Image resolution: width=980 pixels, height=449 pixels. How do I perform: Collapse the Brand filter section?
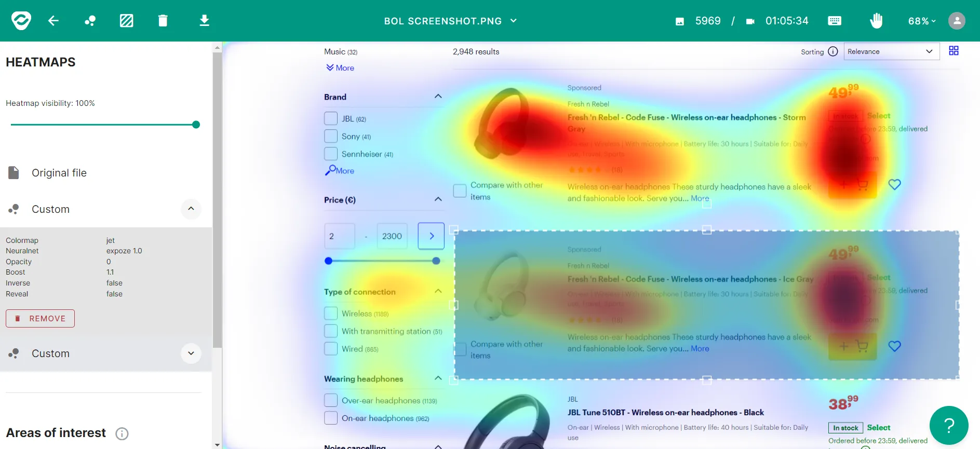tap(438, 97)
